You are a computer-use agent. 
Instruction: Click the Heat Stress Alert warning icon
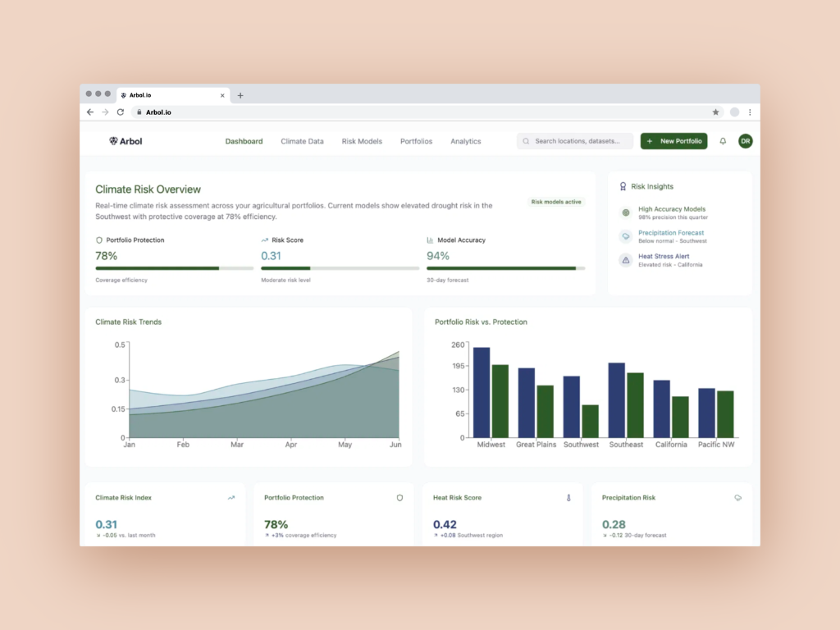tap(626, 260)
